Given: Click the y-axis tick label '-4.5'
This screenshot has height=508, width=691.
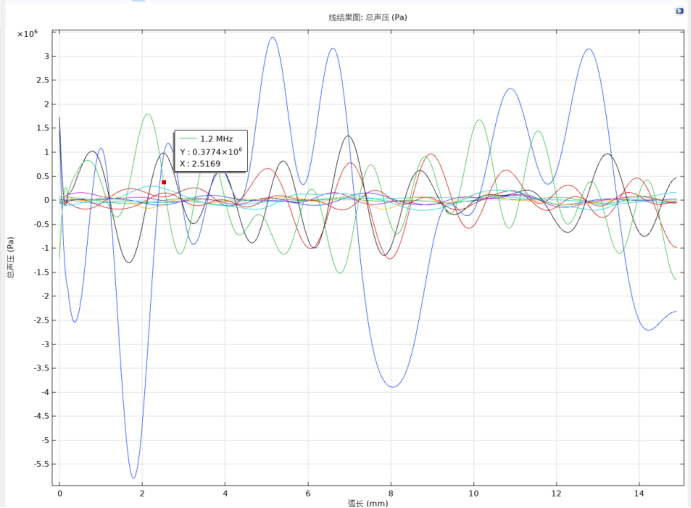Looking at the screenshot, I should 42,416.
